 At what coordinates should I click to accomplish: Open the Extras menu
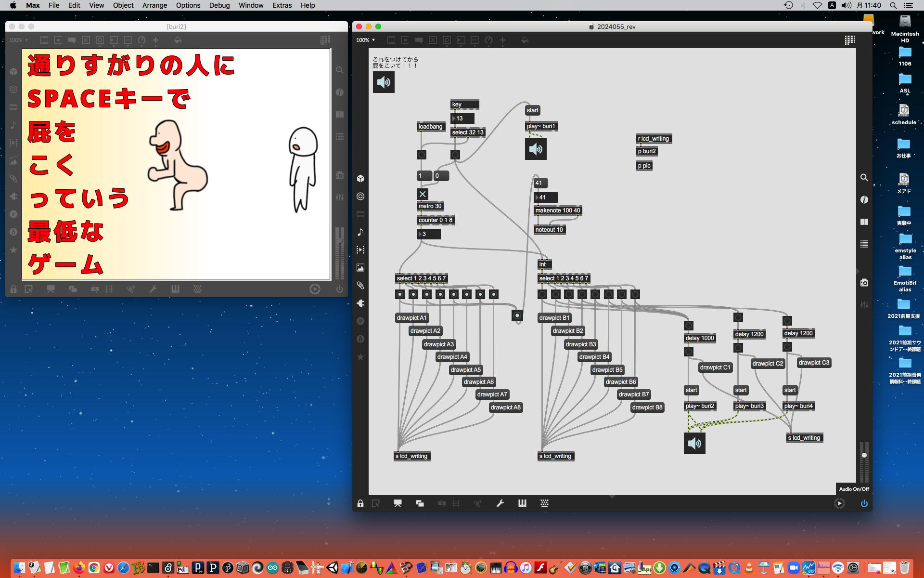[282, 5]
